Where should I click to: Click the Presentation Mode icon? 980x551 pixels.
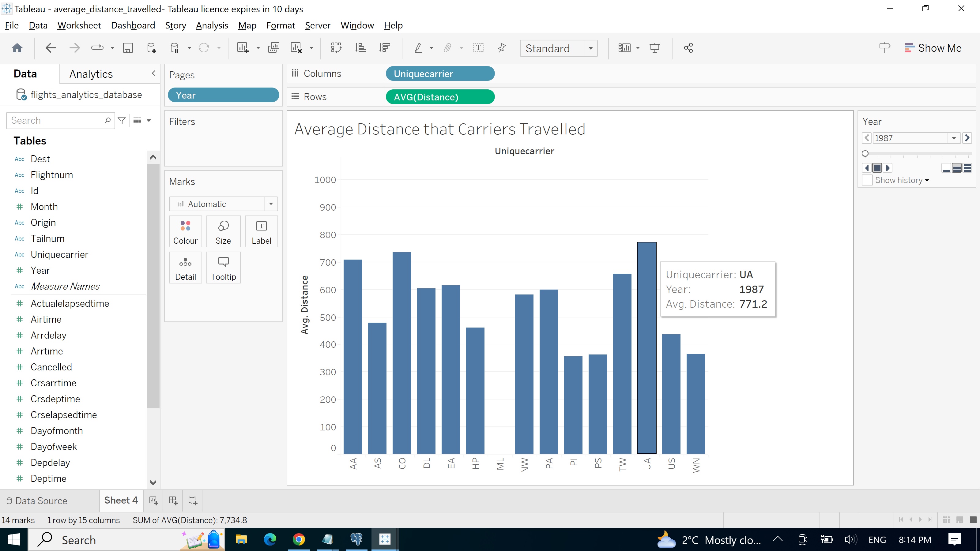point(655,47)
